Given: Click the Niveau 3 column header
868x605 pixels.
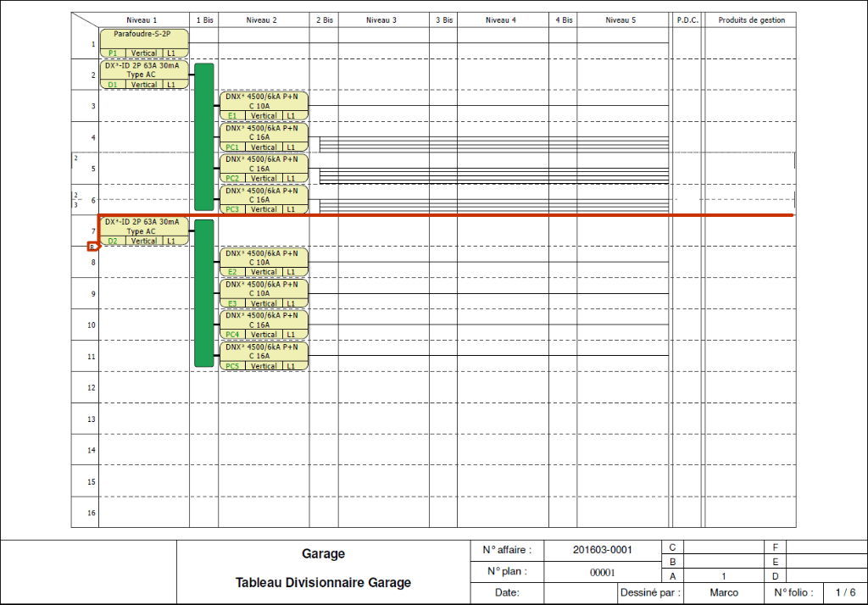Looking at the screenshot, I should [x=381, y=20].
